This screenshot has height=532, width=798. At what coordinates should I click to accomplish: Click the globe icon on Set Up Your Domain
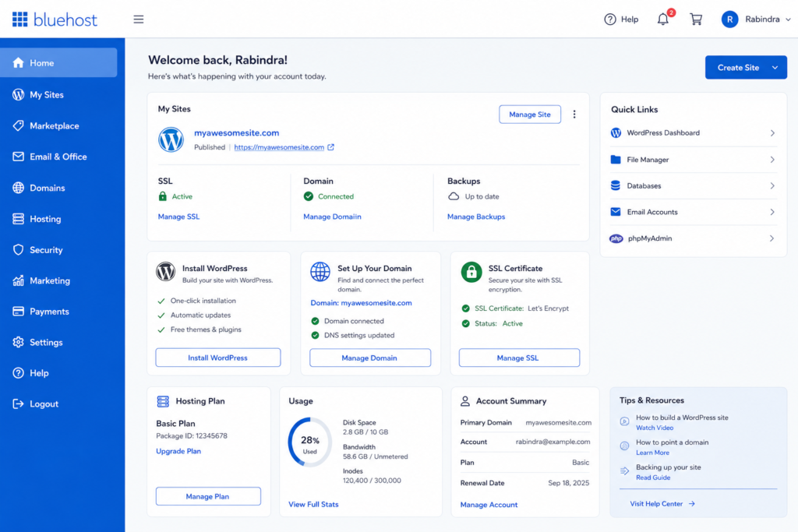click(x=320, y=272)
